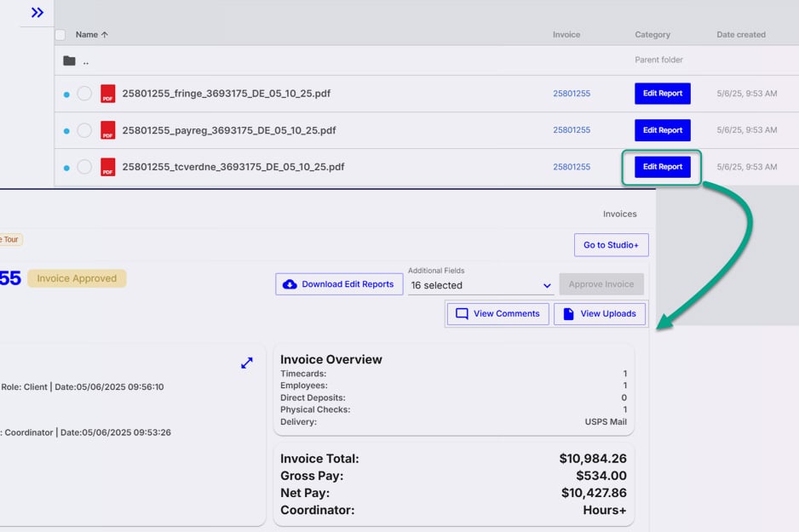Click the Download Edit Reports button
Screen dimensions: 799x532
[338, 284]
